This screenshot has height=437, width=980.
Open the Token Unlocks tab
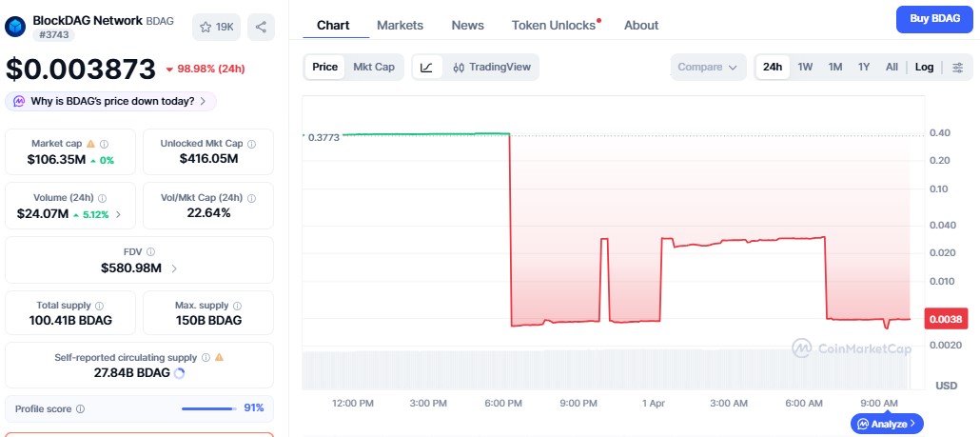pos(555,26)
